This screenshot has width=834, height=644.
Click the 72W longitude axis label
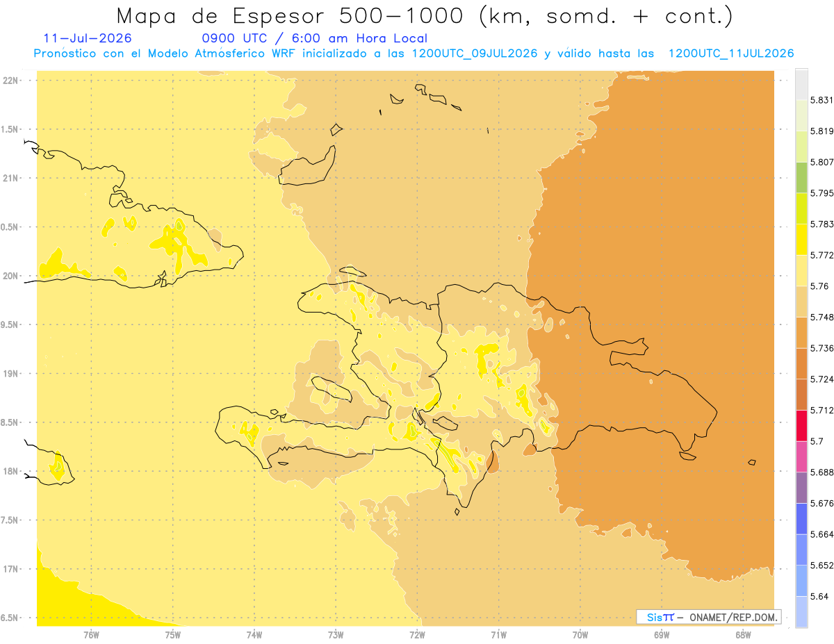pyautogui.click(x=417, y=635)
